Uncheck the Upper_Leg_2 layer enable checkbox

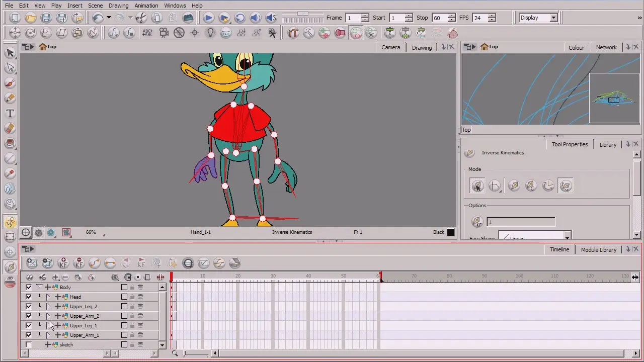click(29, 306)
